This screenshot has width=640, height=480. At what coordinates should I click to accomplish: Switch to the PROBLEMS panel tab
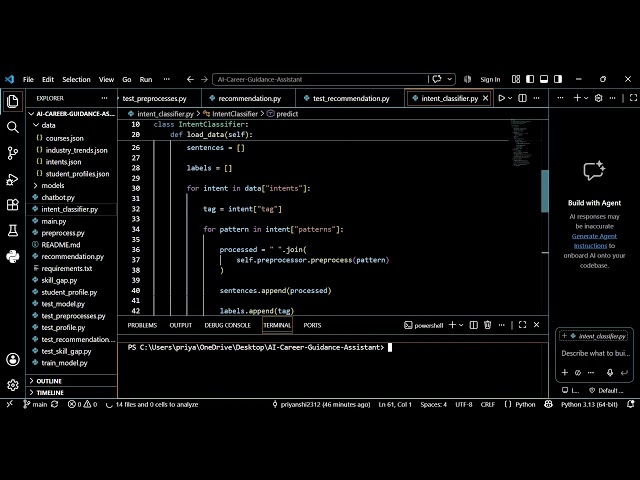tap(142, 325)
